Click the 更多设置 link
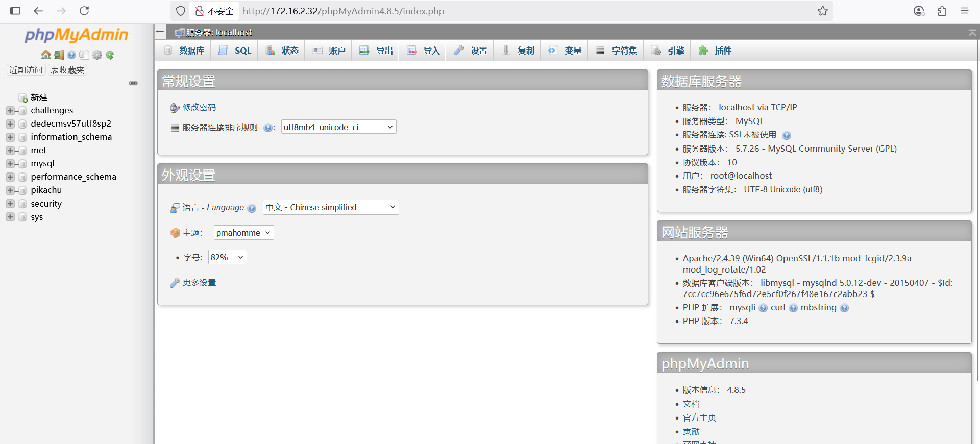 199,283
